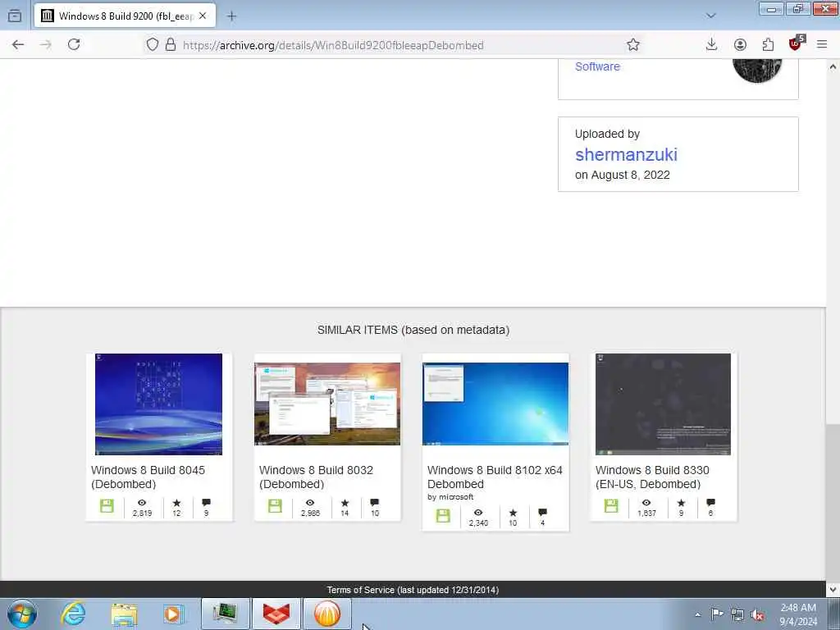Click the Windows 8 Build 8045 (Debombed) title
Screen dimensions: 840x630
pyautogui.click(x=148, y=477)
